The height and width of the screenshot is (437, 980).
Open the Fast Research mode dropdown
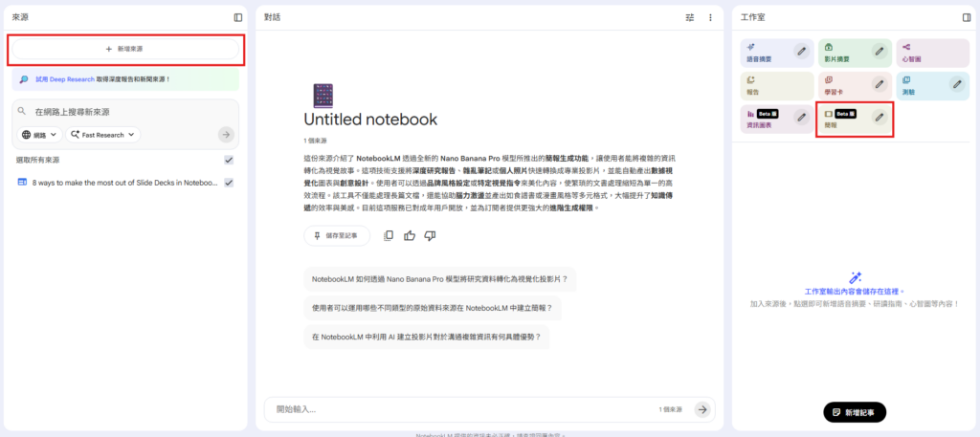click(x=103, y=134)
